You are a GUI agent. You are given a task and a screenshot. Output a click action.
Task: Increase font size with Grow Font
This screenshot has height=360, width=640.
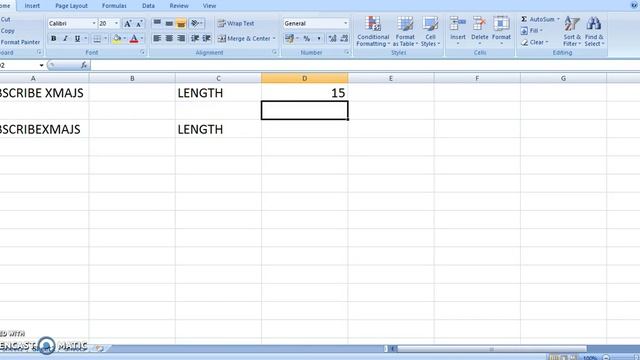[x=128, y=24]
